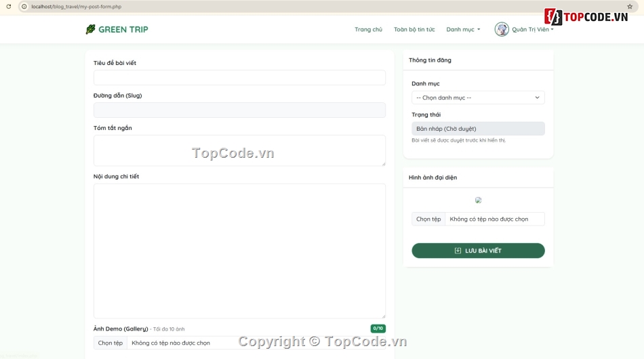Open the GREEN TRIP home link
644x359 pixels.
(117, 29)
